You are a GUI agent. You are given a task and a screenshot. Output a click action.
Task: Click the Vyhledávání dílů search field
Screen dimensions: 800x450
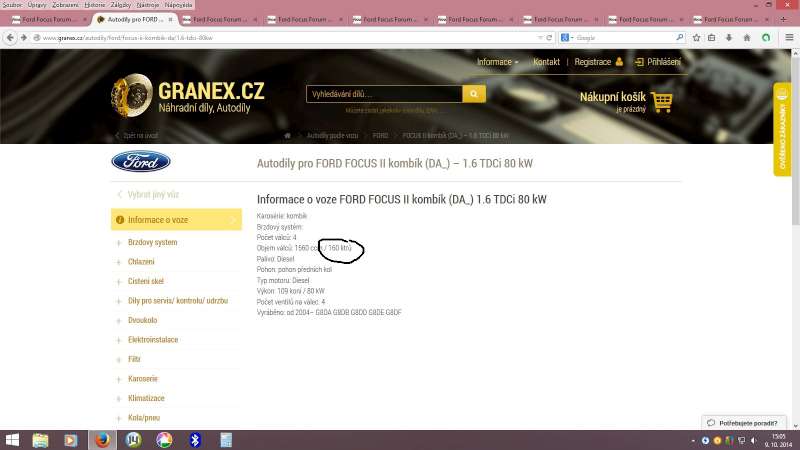point(384,94)
